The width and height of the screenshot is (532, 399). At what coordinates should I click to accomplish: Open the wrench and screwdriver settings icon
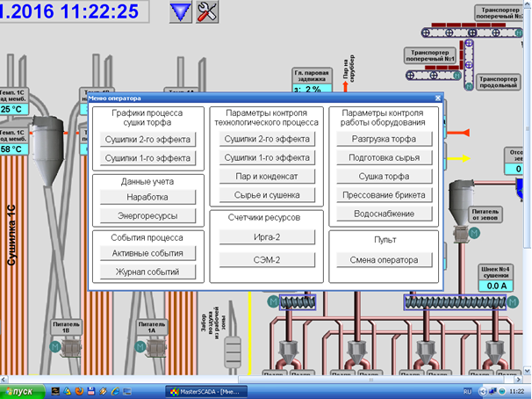[208, 11]
